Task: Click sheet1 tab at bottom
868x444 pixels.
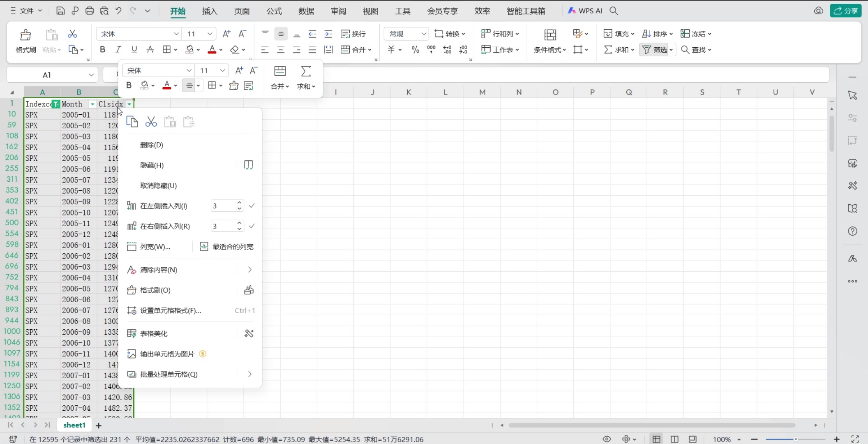Action: click(74, 425)
